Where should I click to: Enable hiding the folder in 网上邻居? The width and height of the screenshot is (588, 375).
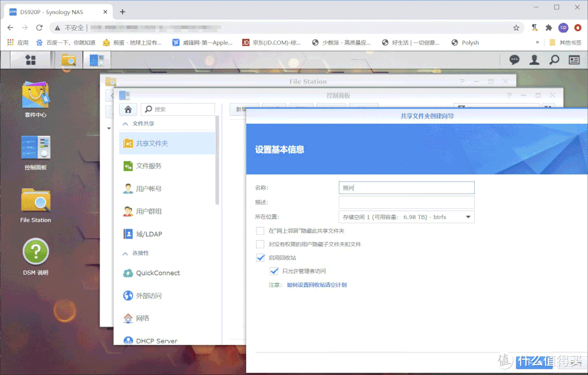click(260, 231)
